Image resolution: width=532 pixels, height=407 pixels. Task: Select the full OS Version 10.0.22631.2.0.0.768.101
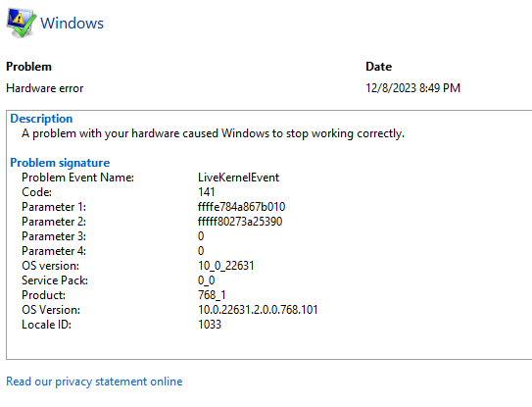[258, 310]
